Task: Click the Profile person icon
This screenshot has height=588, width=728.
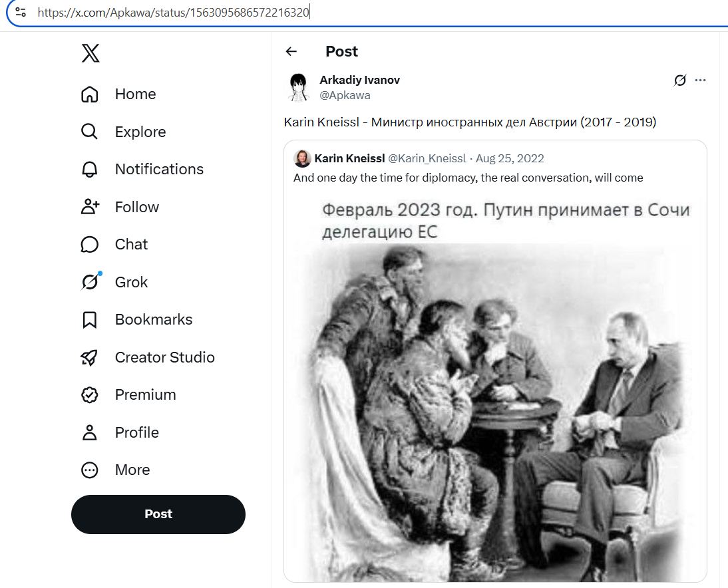Action: coord(90,432)
